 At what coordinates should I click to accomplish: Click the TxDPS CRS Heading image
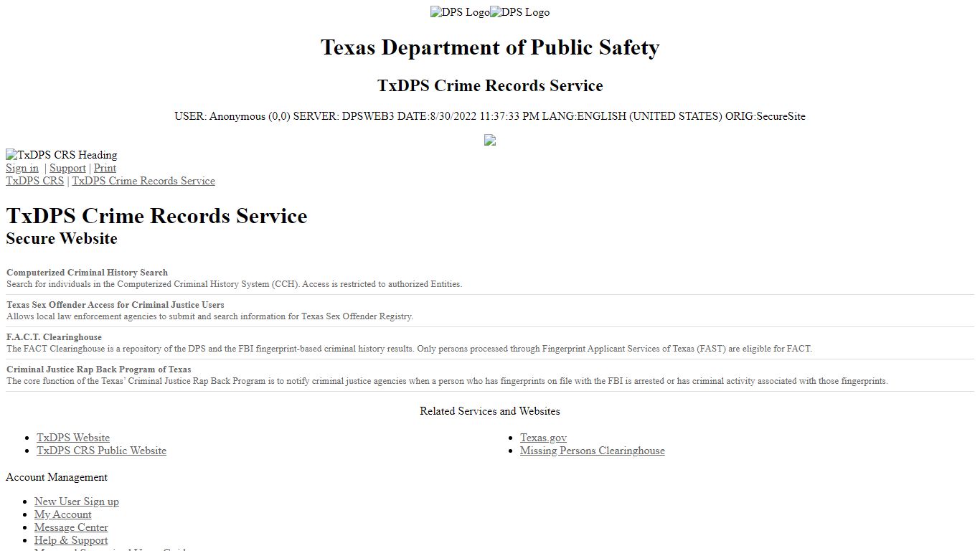61,155
